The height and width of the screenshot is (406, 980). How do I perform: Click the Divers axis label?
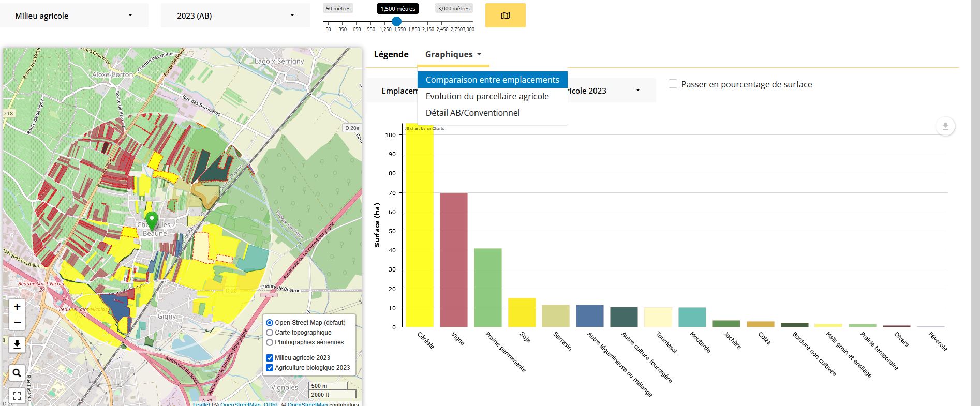pyautogui.click(x=901, y=339)
